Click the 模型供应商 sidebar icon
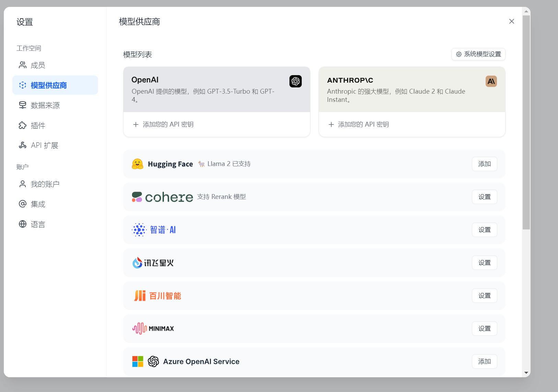 23,85
